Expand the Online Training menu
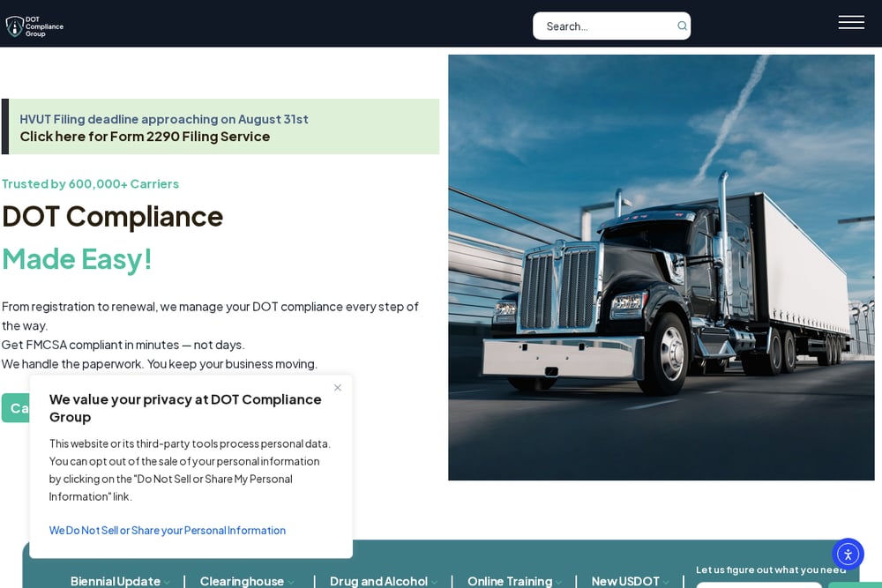The width and height of the screenshot is (882, 588). [514, 581]
